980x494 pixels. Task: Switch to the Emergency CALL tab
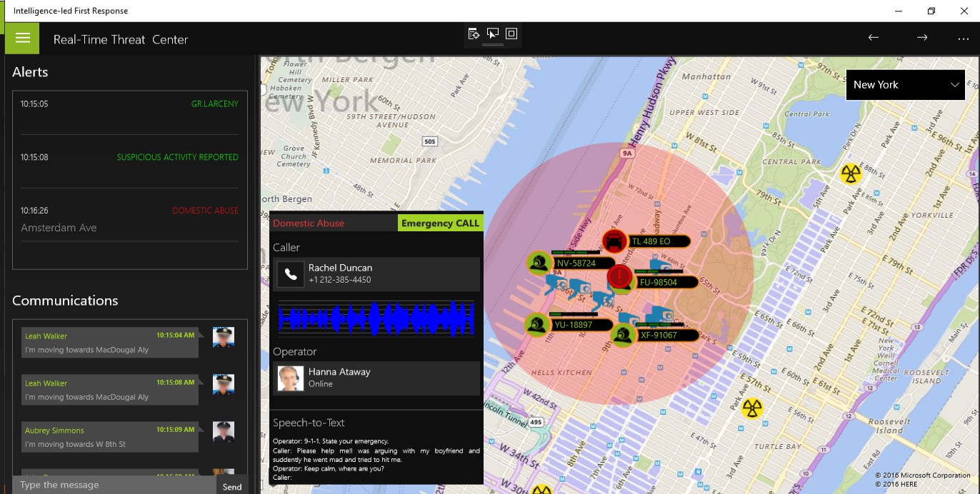(440, 222)
